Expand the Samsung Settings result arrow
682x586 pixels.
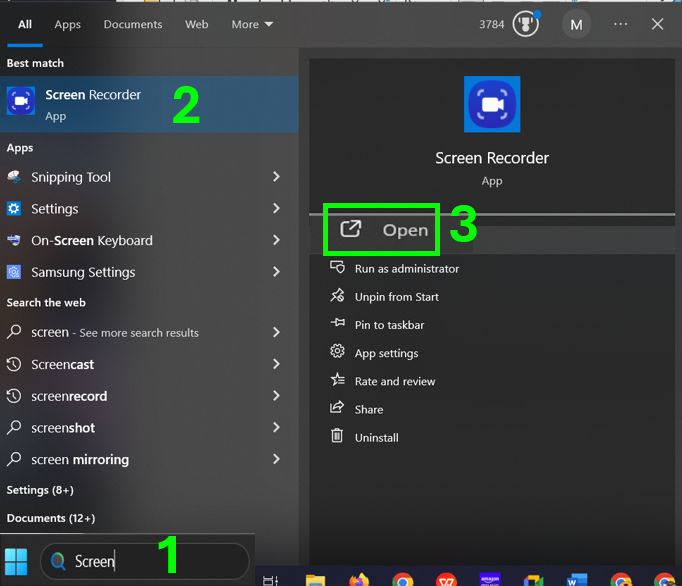coord(276,272)
